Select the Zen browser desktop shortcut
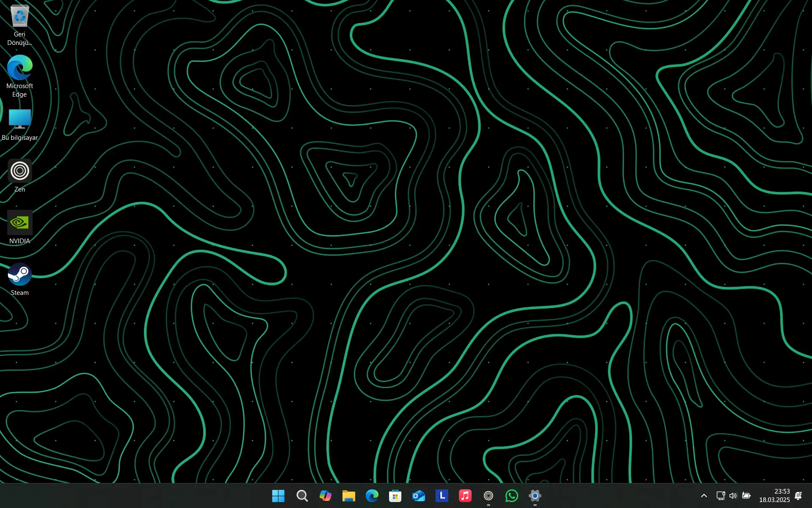The height and width of the screenshot is (508, 812). (x=19, y=176)
